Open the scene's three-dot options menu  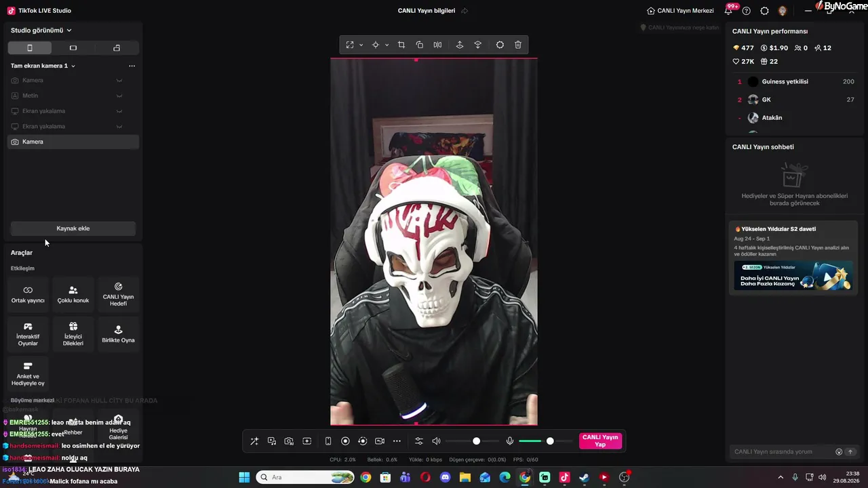(132, 66)
